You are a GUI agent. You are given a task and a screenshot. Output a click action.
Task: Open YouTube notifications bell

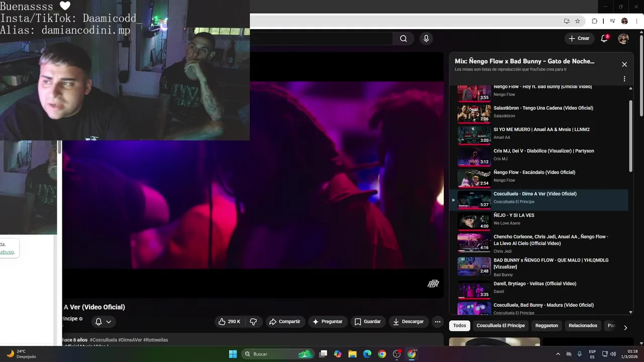[604, 39]
